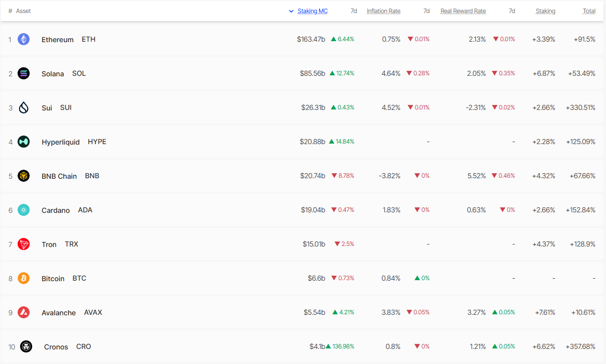Viewport: 606px width, 364px height.
Task: Click Hyperliquid's $20.88b staking market cap
Action: 313,142
